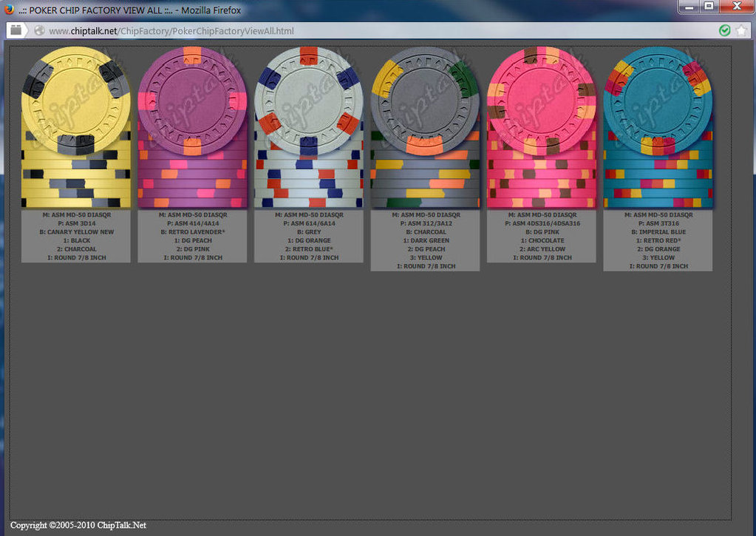Click the ChipTalk.Net copyright text
This screenshot has width=756, height=536.
tap(78, 525)
